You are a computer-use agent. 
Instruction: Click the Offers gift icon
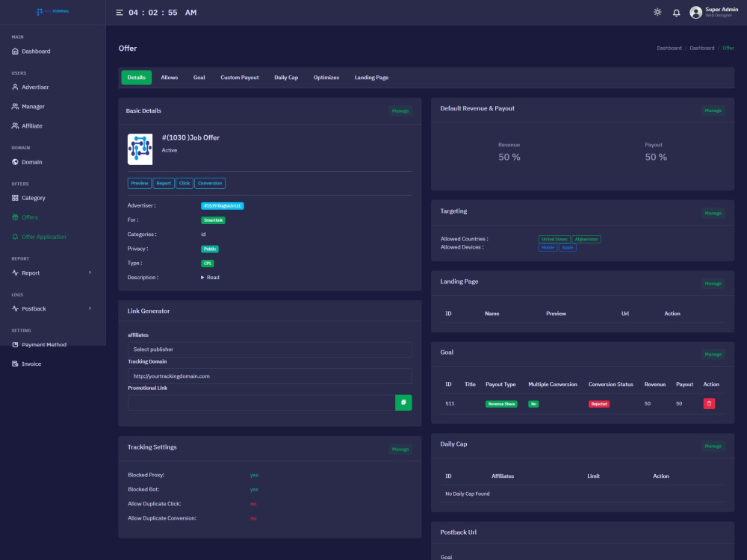[x=15, y=217]
